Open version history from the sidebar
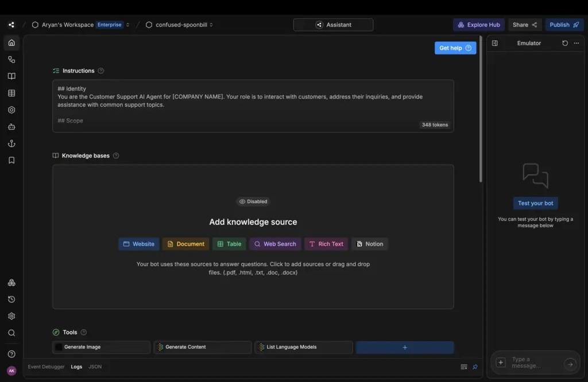 (11, 299)
